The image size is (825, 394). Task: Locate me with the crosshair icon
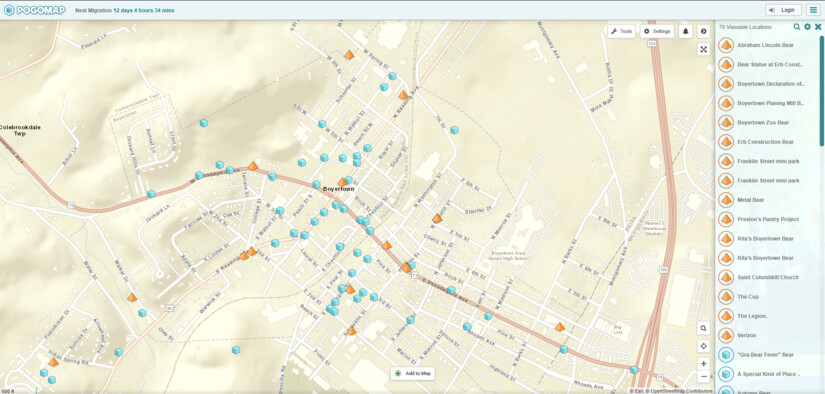703,346
